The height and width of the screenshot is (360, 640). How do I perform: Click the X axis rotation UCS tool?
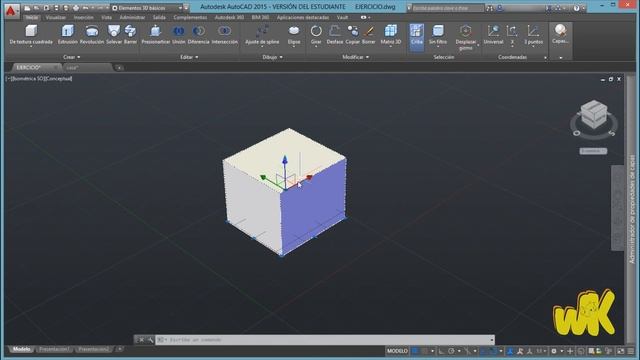point(512,36)
